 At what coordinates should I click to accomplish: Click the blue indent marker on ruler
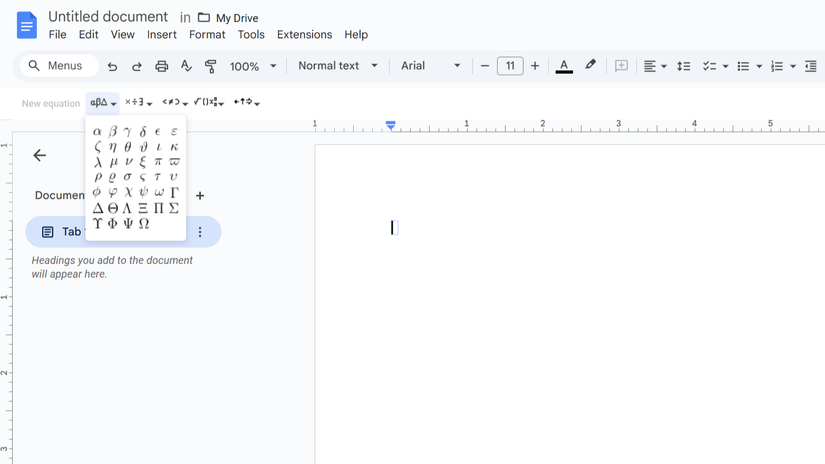tap(390, 125)
